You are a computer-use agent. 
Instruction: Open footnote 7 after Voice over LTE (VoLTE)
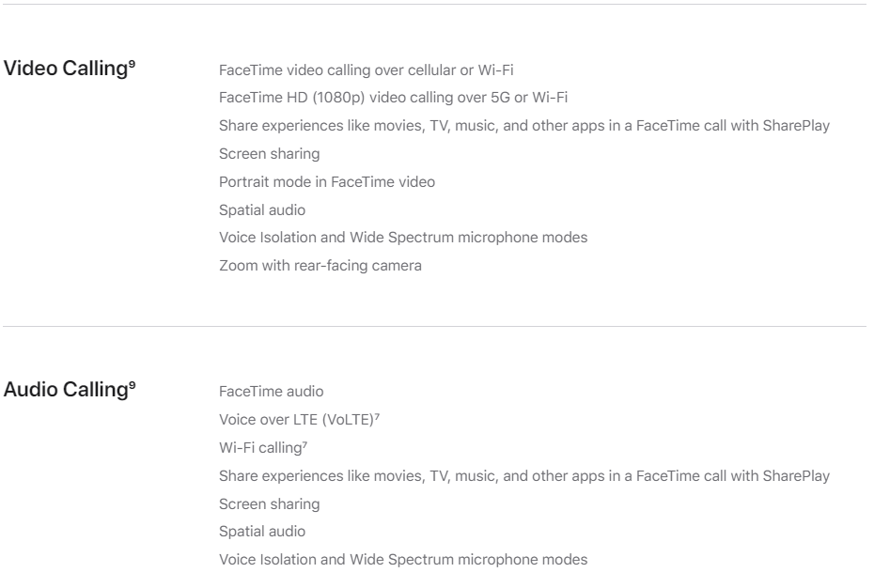377,415
